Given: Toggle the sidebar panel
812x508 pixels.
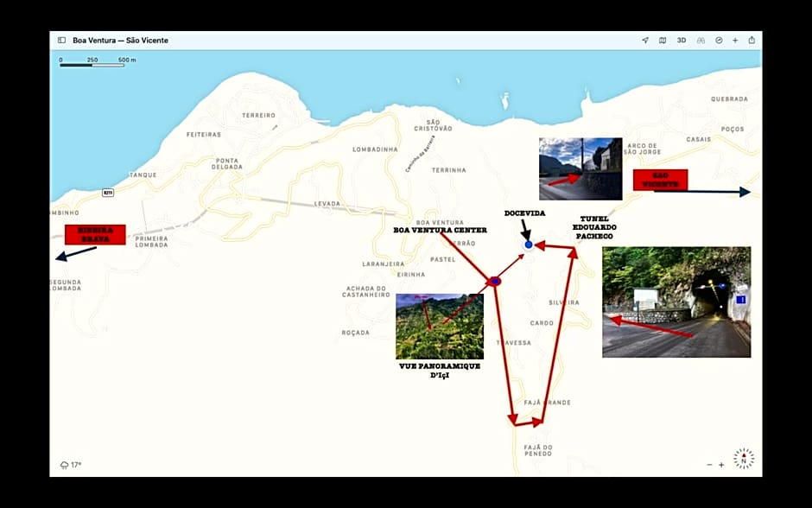Looking at the screenshot, I should coord(61,41).
